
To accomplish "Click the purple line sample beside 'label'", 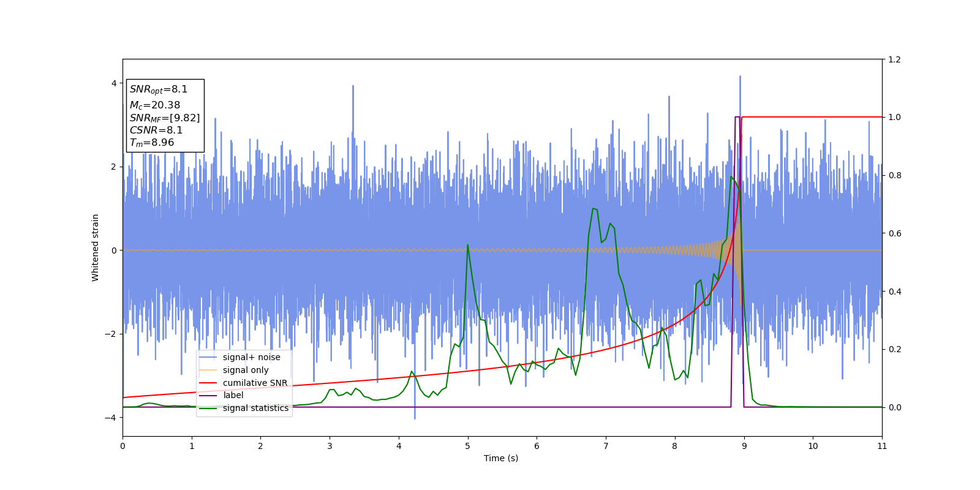I will pos(208,395).
